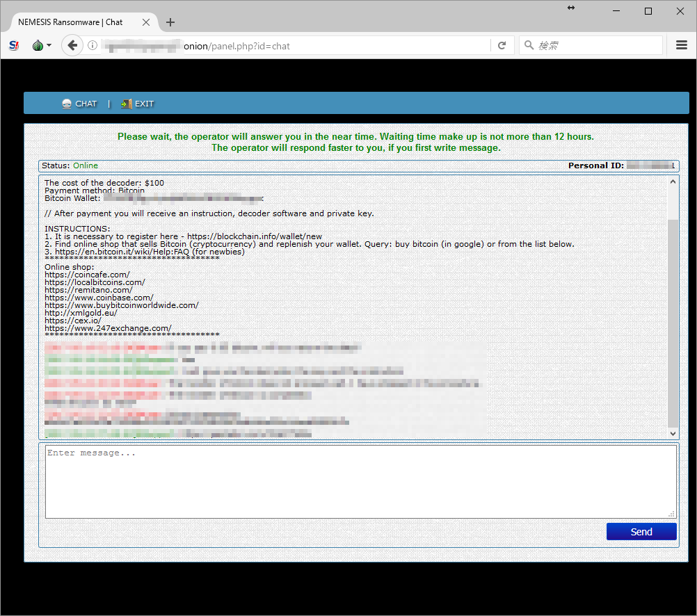The image size is (697, 616).
Task: Reload the page with the refresh icon
Action: coord(502,44)
